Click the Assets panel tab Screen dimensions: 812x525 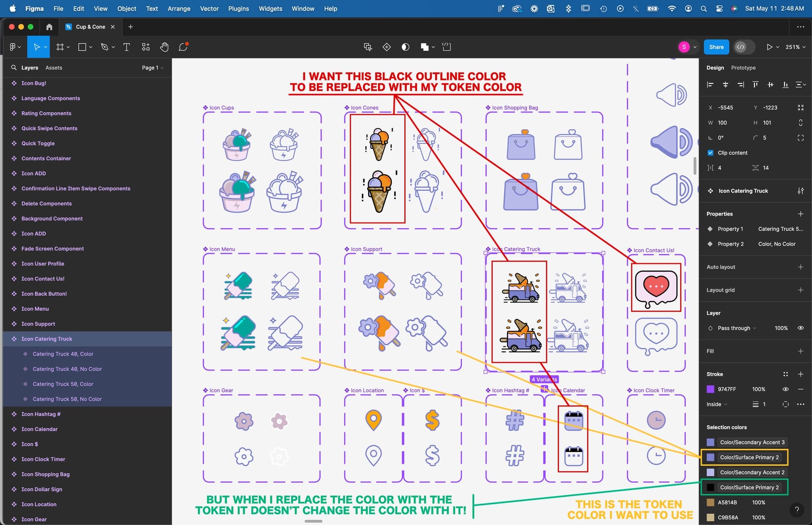pyautogui.click(x=55, y=67)
